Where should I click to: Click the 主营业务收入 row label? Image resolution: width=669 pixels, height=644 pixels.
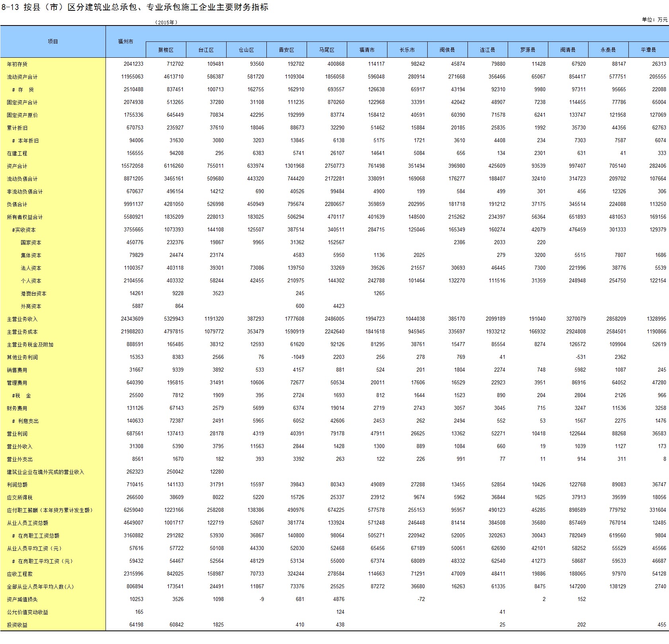point(22,319)
